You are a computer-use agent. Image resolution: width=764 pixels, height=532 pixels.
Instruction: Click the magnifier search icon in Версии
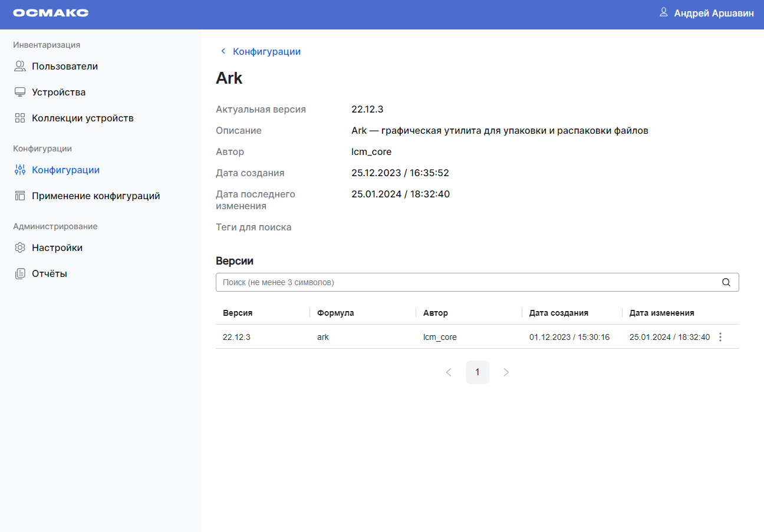(x=726, y=282)
